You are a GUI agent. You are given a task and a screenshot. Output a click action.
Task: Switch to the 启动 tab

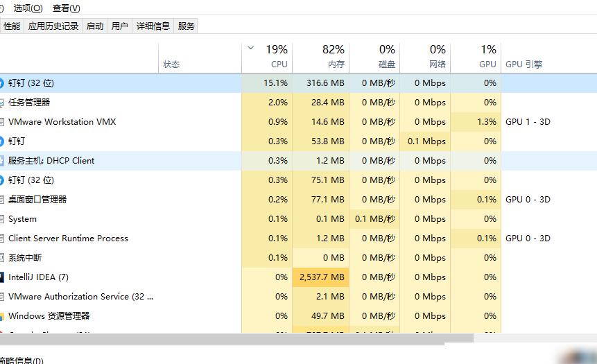click(x=95, y=26)
